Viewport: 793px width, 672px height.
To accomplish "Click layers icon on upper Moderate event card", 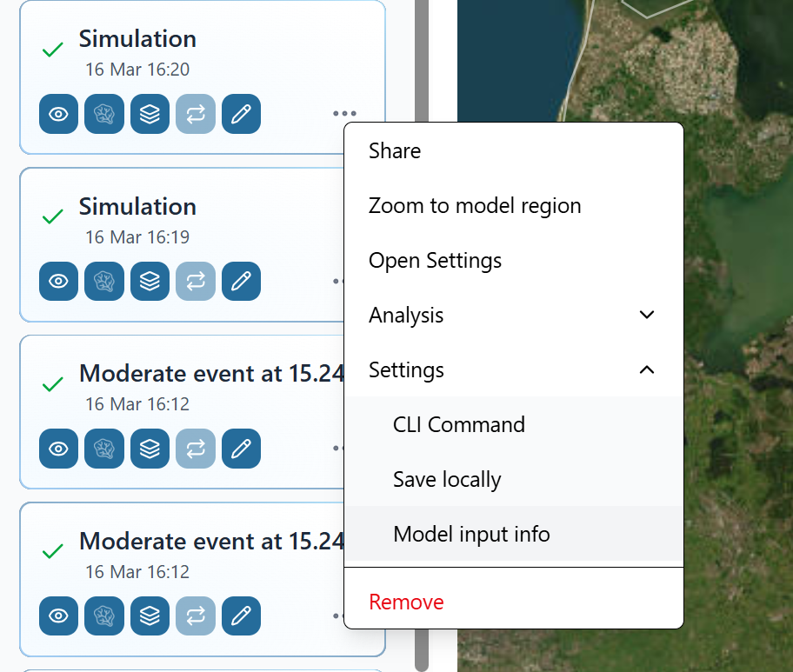I will (150, 449).
